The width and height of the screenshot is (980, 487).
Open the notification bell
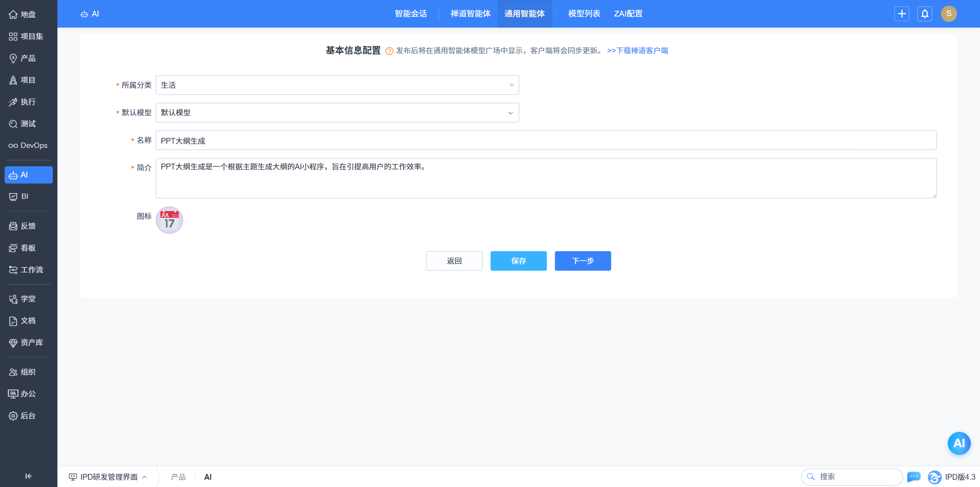924,14
